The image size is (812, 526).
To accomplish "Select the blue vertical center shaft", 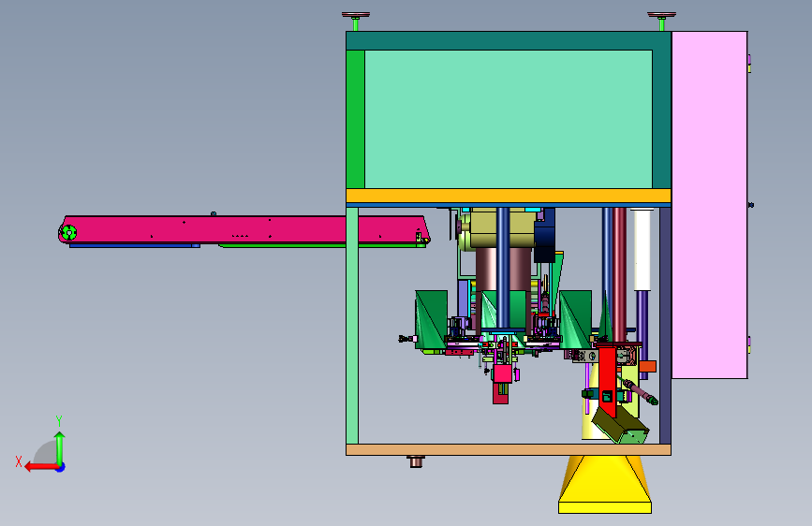I will (503, 268).
